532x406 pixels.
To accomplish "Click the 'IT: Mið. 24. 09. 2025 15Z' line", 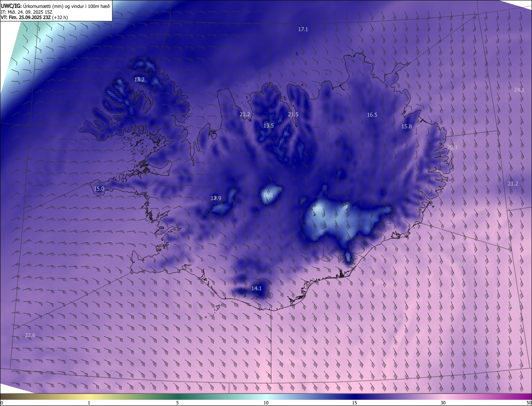I will (27, 12).
